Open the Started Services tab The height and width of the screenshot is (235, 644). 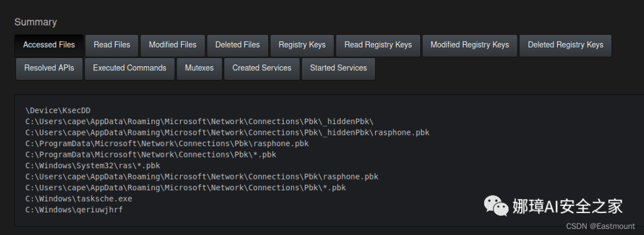339,68
